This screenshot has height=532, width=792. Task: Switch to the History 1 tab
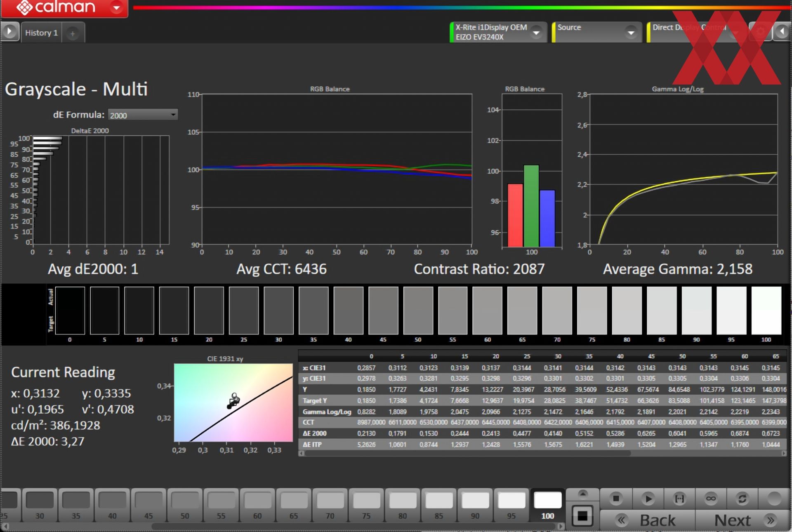41,33
